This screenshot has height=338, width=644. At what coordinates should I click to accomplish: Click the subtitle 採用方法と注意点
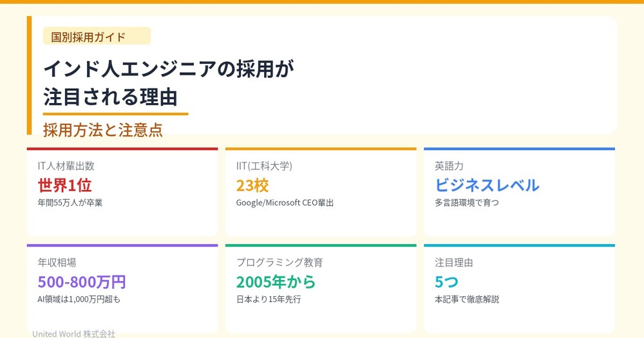[103, 130]
